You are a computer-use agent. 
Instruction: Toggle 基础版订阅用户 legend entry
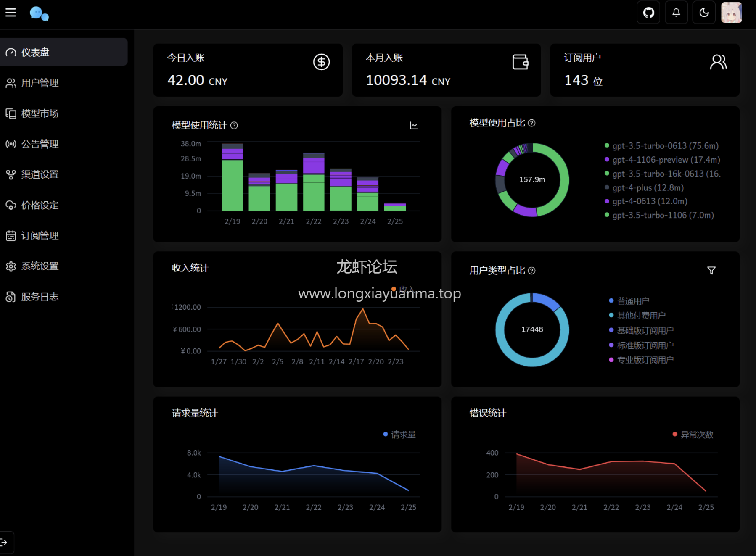click(x=641, y=330)
